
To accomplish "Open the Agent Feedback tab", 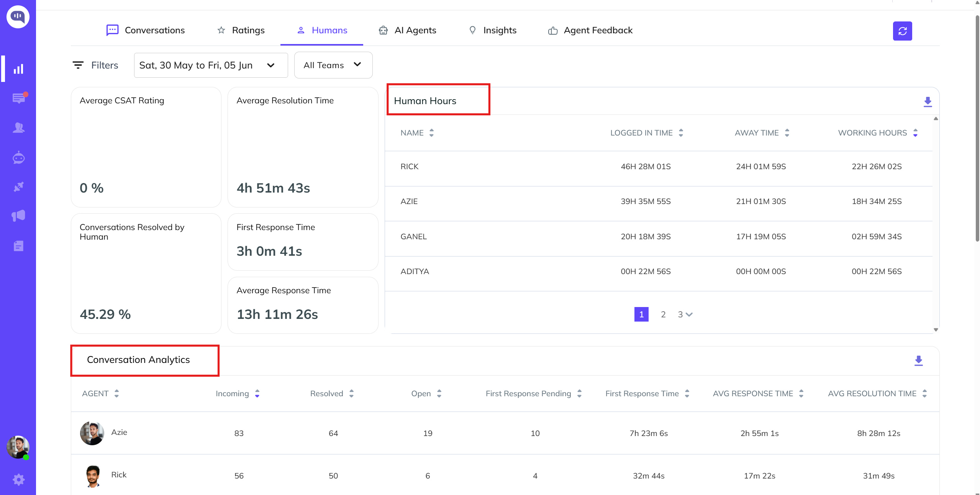I will [x=590, y=30].
